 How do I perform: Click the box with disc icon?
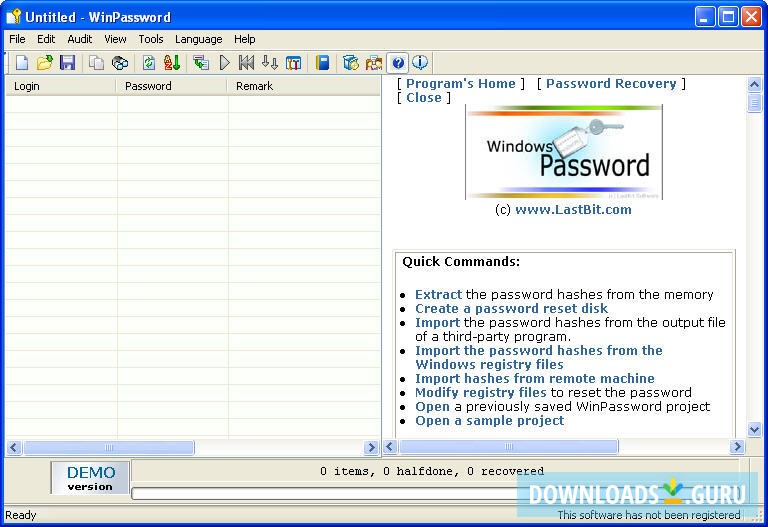coord(351,63)
